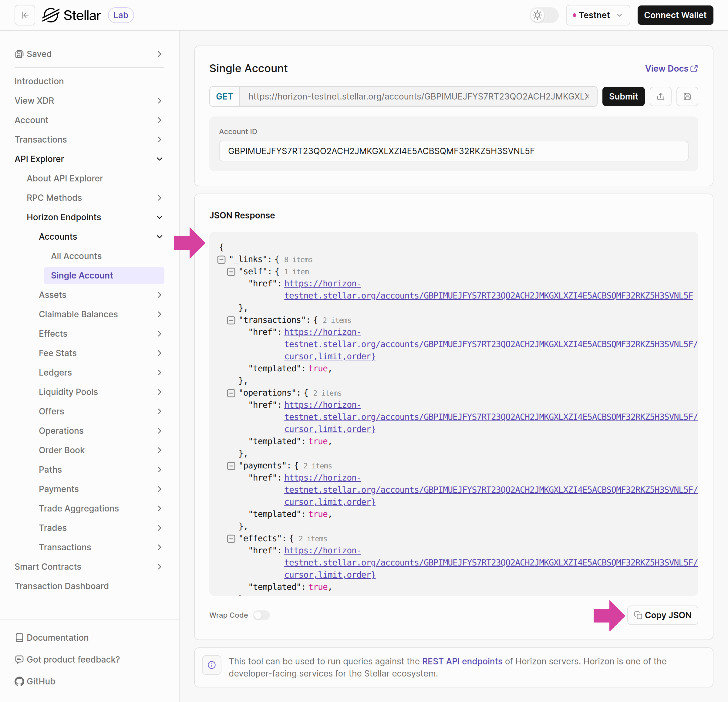Viewport: 728px width, 702px height.
Task: Expand the Claimable Balances menu
Action: pos(159,314)
